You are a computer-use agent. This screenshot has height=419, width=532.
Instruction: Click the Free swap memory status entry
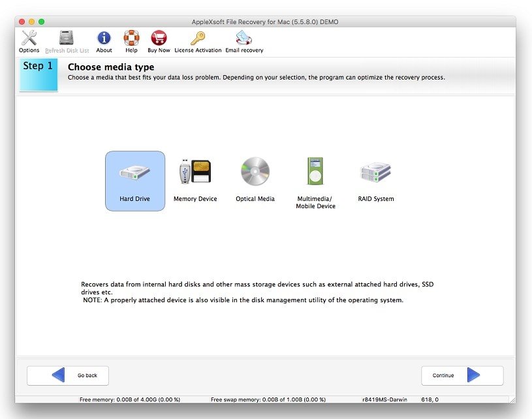268,399
